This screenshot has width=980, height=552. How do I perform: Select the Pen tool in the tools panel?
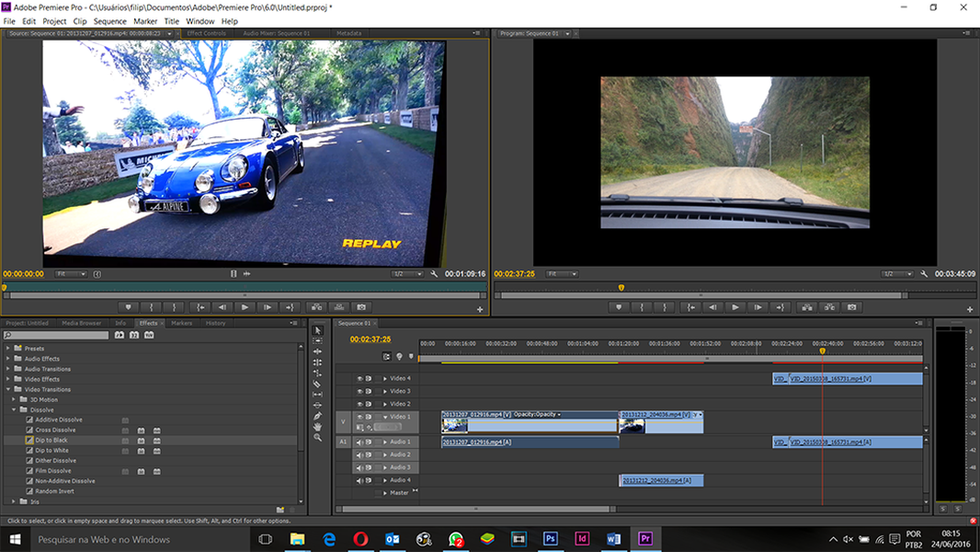tap(318, 416)
